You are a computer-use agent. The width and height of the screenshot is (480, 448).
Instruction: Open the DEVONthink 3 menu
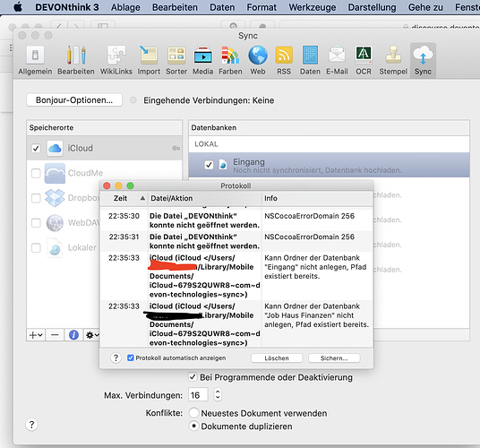tap(67, 7)
